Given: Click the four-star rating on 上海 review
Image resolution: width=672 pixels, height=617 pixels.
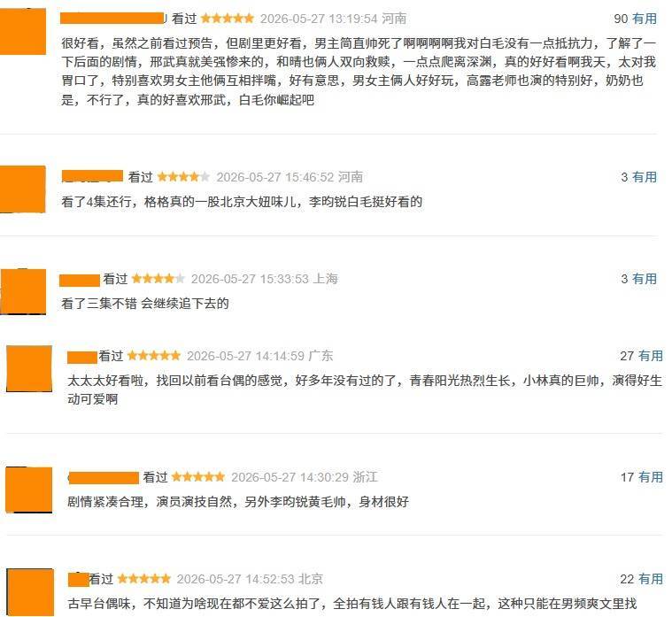Looking at the screenshot, I should click(x=158, y=279).
